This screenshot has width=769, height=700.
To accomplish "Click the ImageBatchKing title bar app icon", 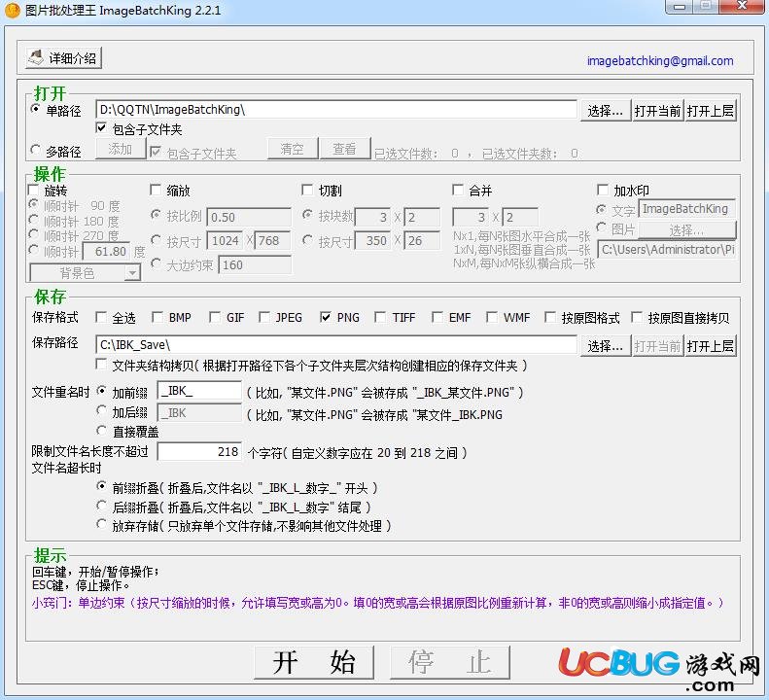I will pyautogui.click(x=12, y=10).
